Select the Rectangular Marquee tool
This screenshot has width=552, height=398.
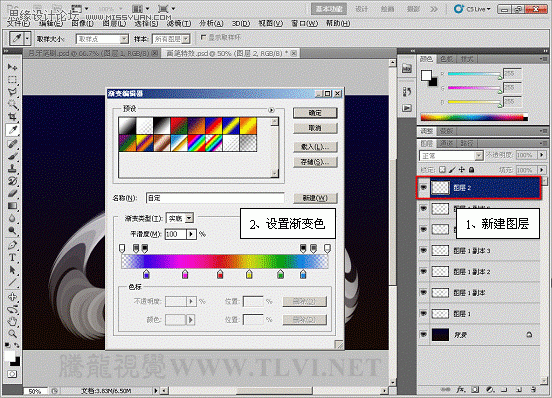tap(12, 80)
